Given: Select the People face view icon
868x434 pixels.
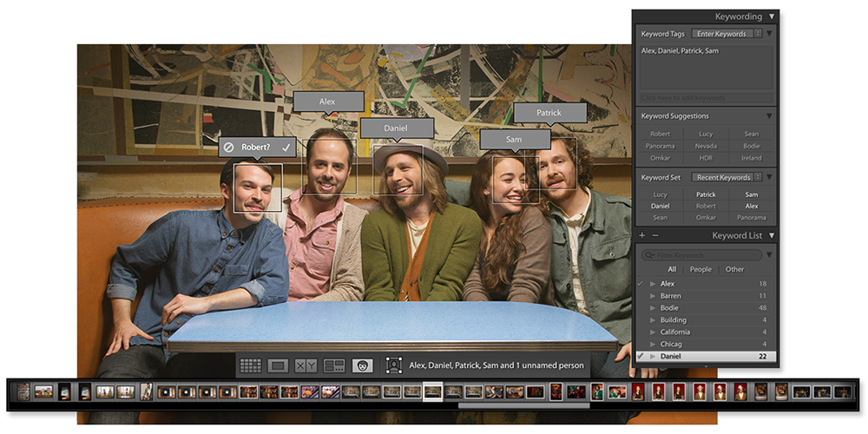Looking at the screenshot, I should [363, 366].
